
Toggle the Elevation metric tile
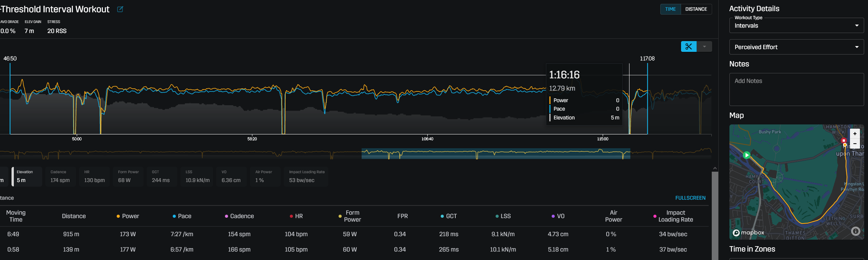(27, 177)
